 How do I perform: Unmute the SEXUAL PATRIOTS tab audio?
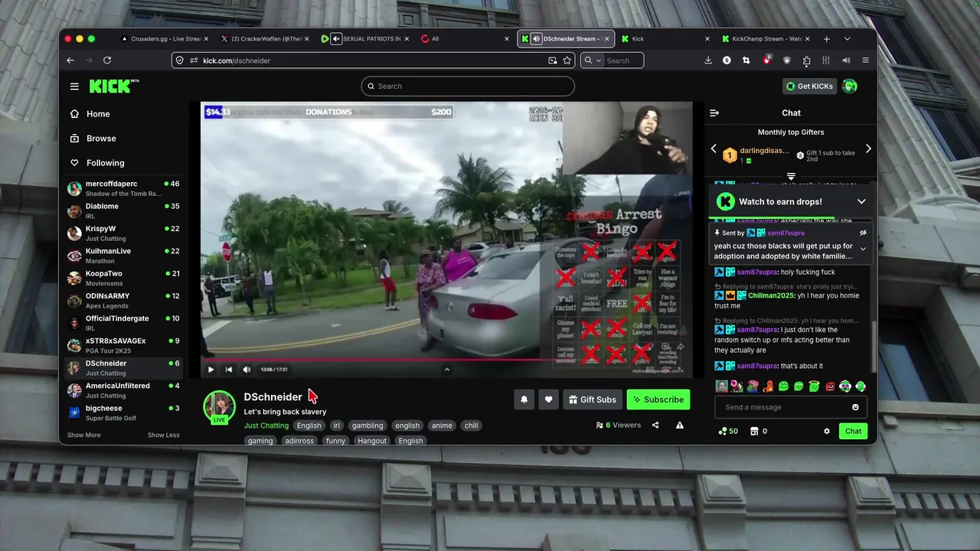[336, 38]
